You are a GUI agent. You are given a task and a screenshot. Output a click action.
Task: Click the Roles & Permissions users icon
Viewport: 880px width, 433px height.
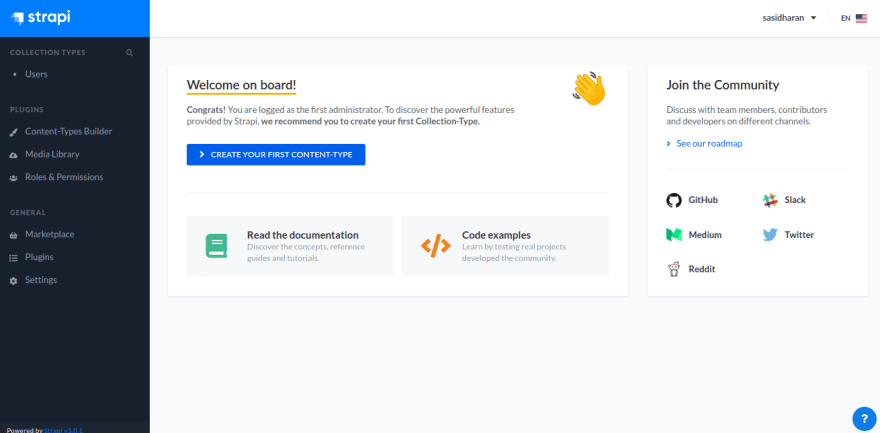pyautogui.click(x=13, y=178)
